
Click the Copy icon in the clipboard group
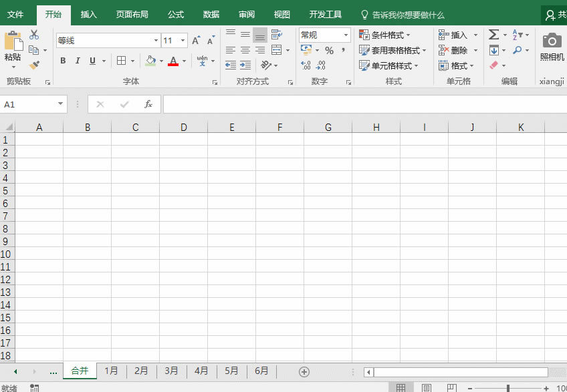33,50
